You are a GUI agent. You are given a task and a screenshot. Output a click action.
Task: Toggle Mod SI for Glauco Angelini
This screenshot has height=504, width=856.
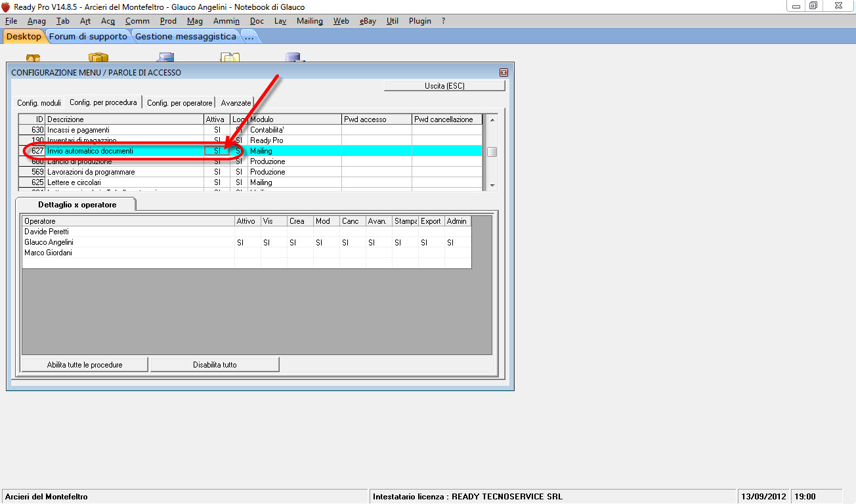click(326, 242)
